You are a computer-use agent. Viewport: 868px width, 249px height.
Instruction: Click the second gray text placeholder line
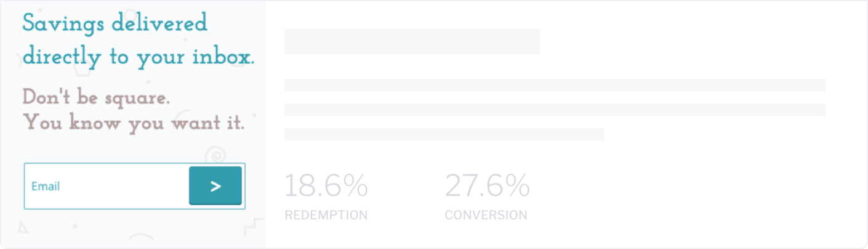[555, 110]
